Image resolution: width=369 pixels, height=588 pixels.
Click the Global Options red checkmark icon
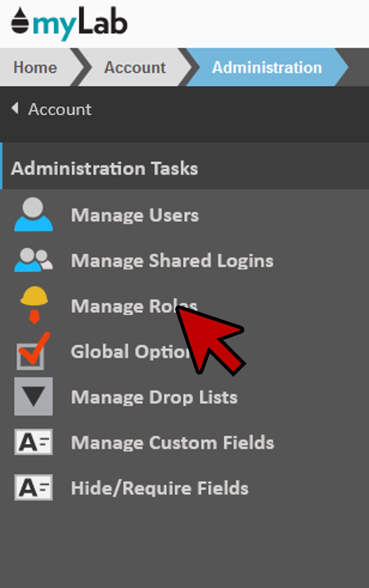32,352
